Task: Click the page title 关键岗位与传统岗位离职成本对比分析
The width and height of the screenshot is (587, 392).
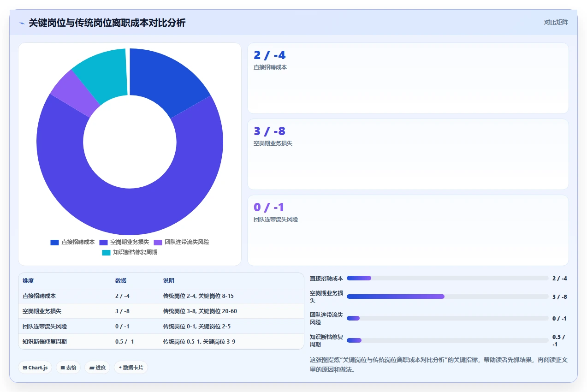Action: (x=107, y=23)
